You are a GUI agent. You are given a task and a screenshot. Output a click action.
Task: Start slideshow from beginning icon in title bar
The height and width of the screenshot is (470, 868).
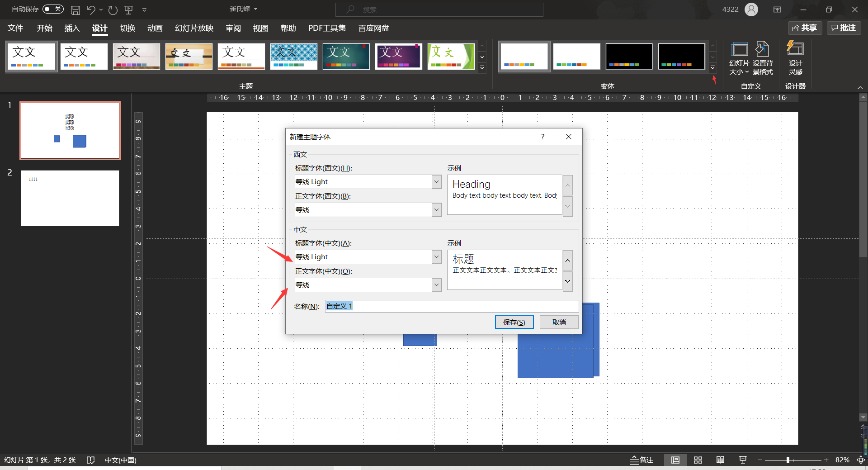129,9
